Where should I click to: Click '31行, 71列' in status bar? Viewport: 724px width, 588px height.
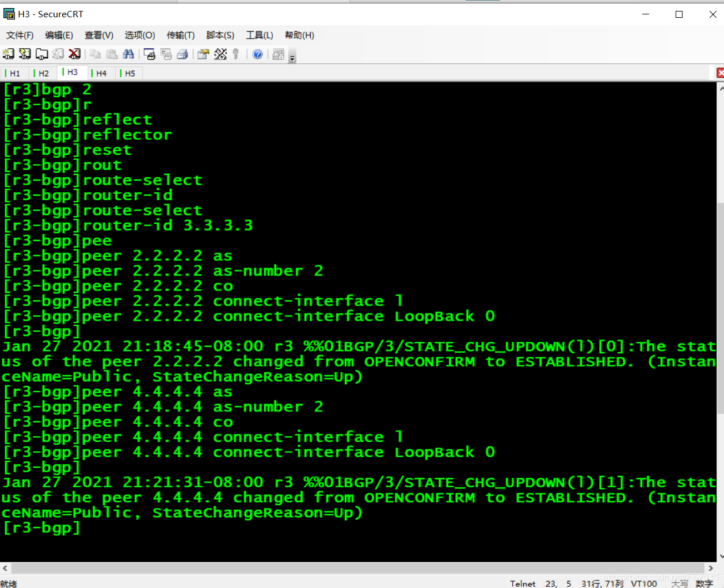coord(602,583)
